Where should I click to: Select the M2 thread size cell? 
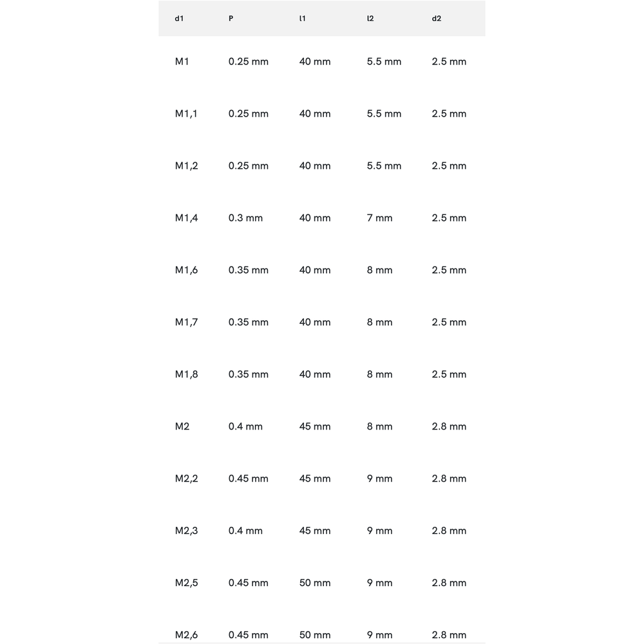click(182, 427)
